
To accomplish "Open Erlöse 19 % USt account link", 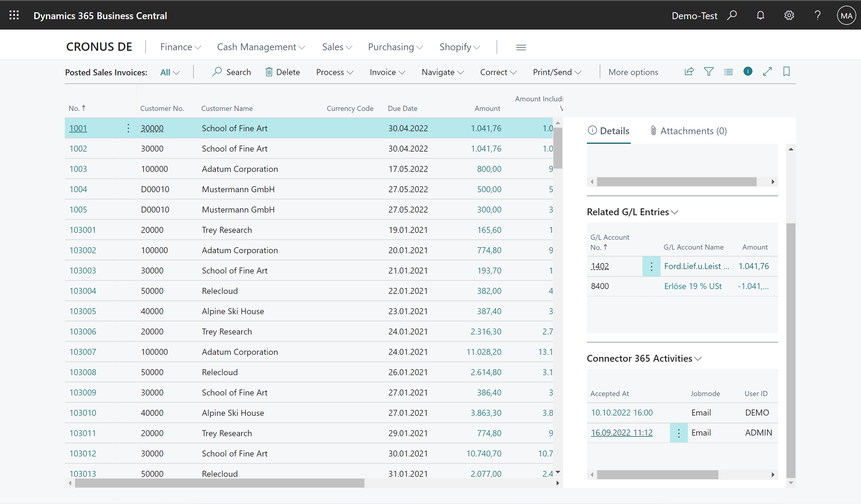I will click(693, 286).
